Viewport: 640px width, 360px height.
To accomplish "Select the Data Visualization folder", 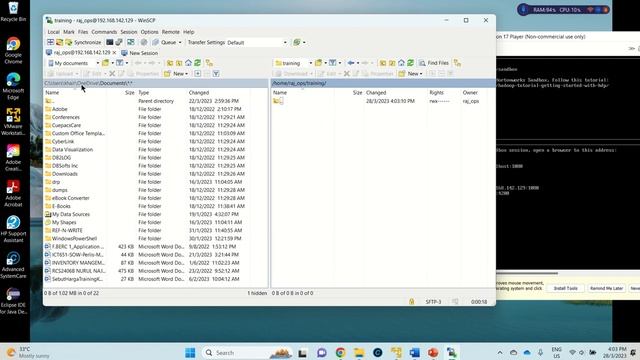I will coord(72,149).
